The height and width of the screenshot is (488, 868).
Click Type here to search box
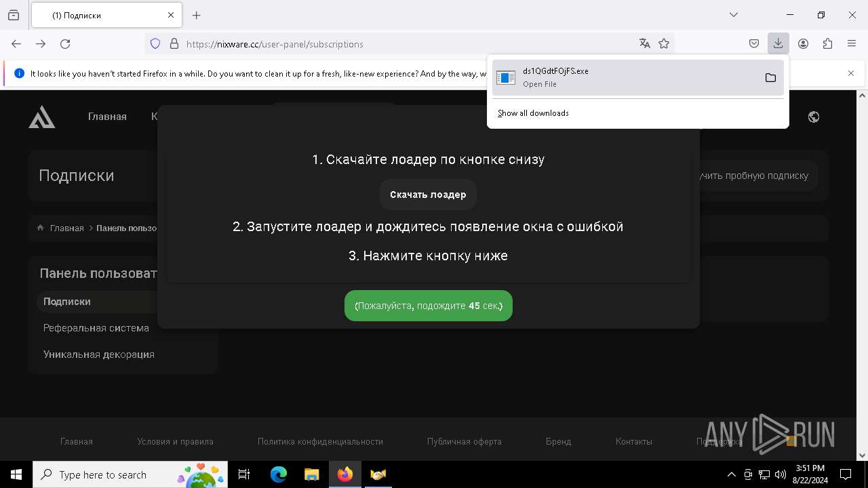tap(131, 474)
